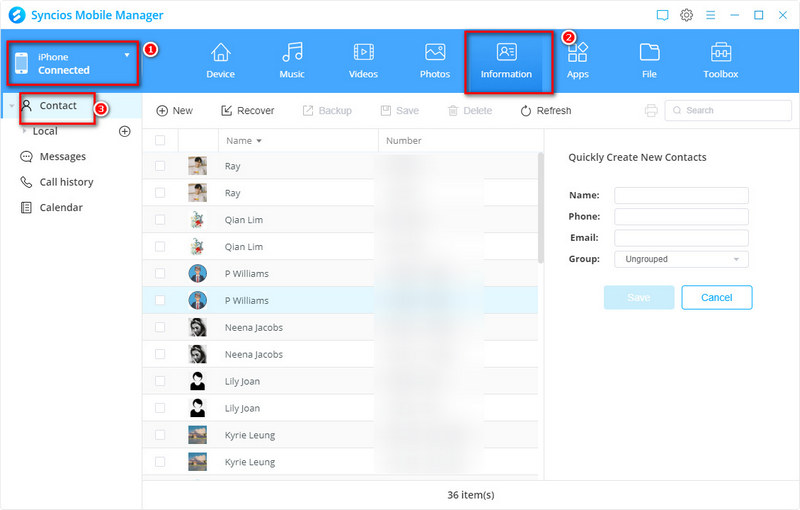800x510 pixels.
Task: Click the Save toolbar button
Action: click(399, 111)
